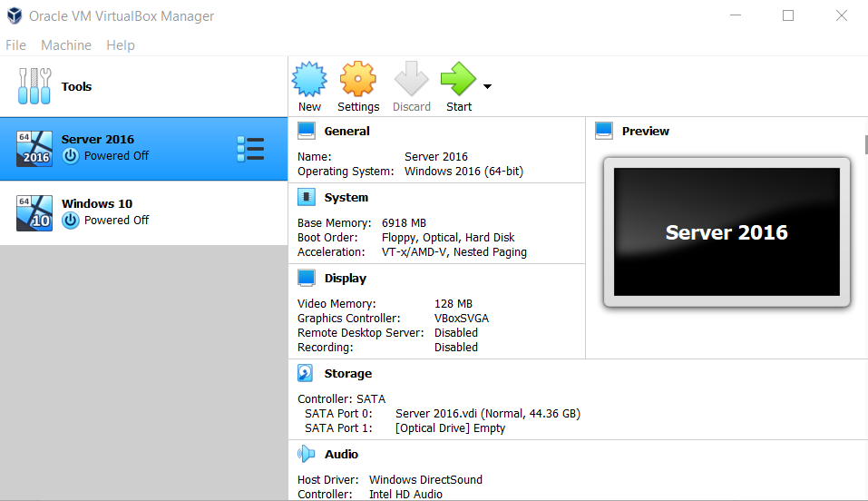Click the green Start arrow icon
The width and height of the screenshot is (868, 501).
(458, 79)
